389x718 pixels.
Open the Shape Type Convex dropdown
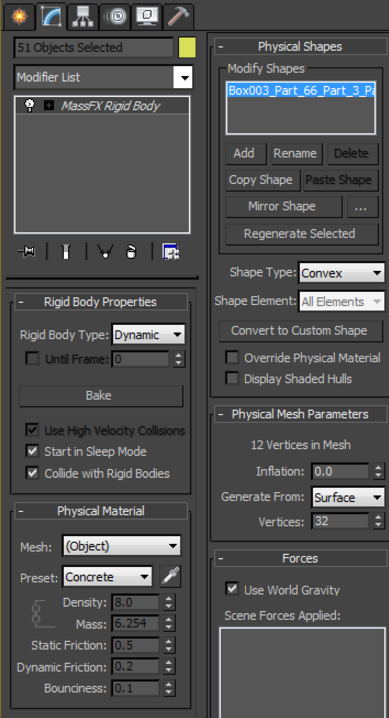(x=341, y=273)
